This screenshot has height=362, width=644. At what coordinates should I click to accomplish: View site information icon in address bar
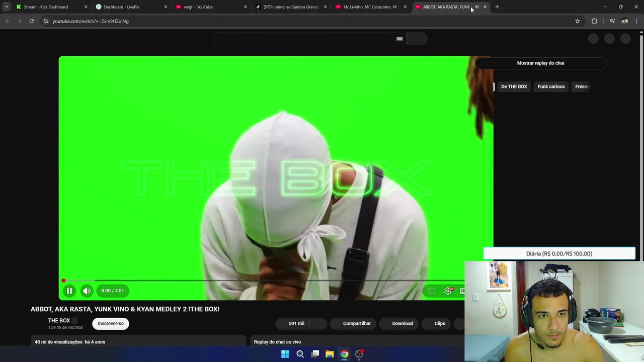46,21
